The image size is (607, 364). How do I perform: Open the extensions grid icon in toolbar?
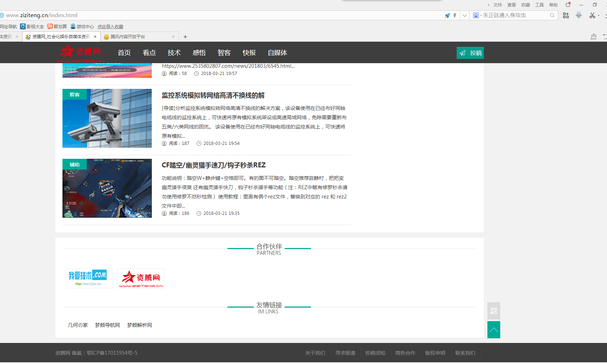click(x=566, y=15)
